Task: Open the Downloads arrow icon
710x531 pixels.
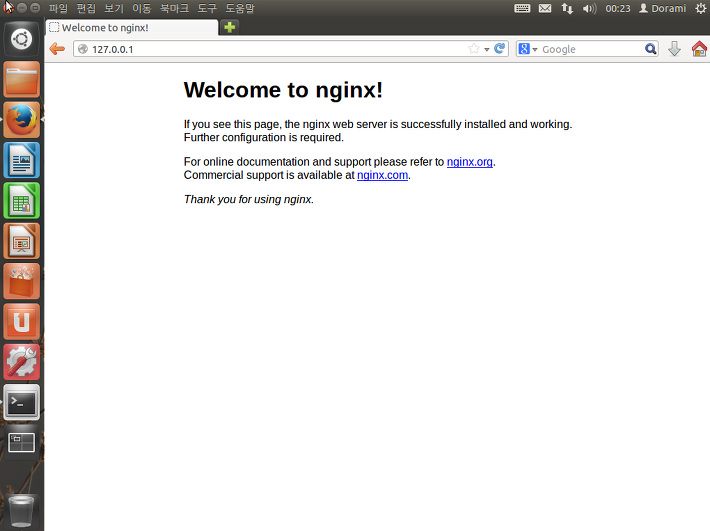Action: pos(674,49)
